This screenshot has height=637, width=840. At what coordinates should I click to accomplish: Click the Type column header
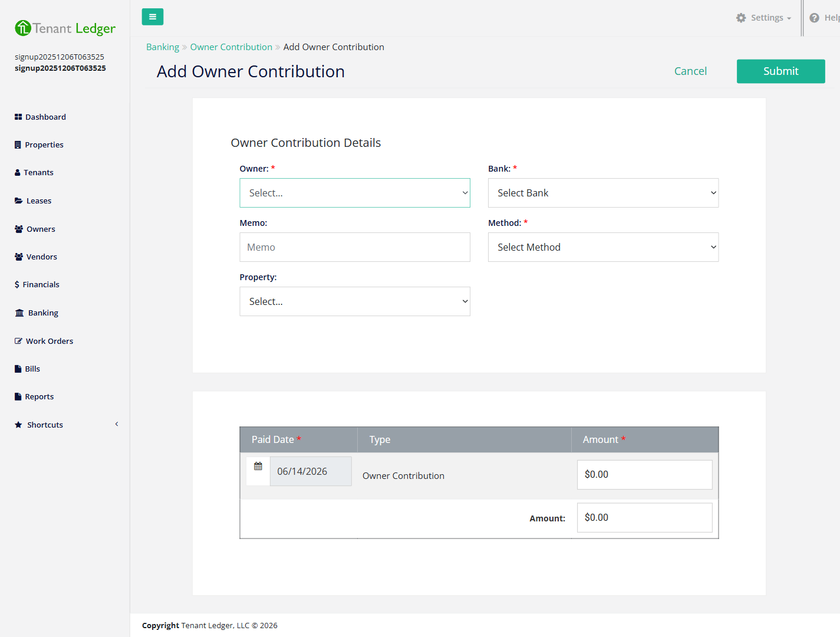[465, 439]
